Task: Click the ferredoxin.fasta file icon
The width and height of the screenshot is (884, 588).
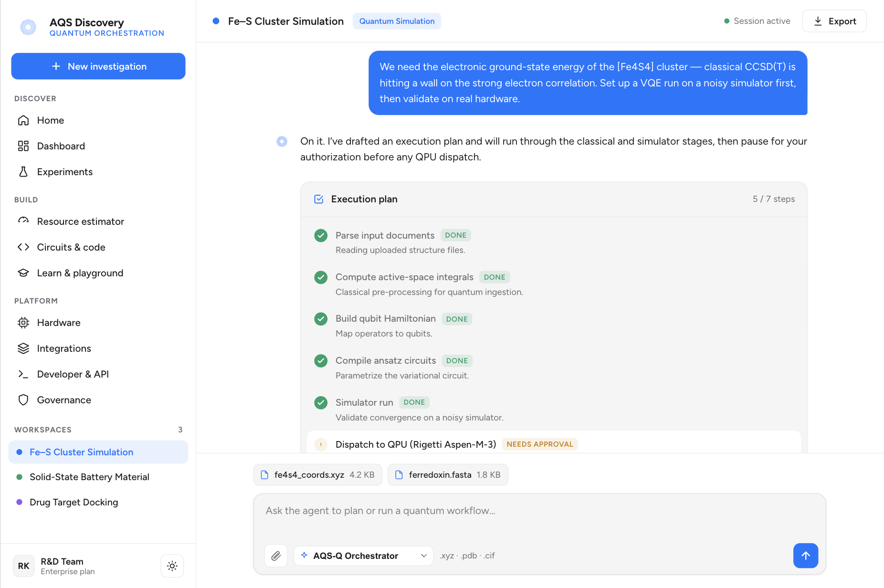Action: click(x=399, y=475)
